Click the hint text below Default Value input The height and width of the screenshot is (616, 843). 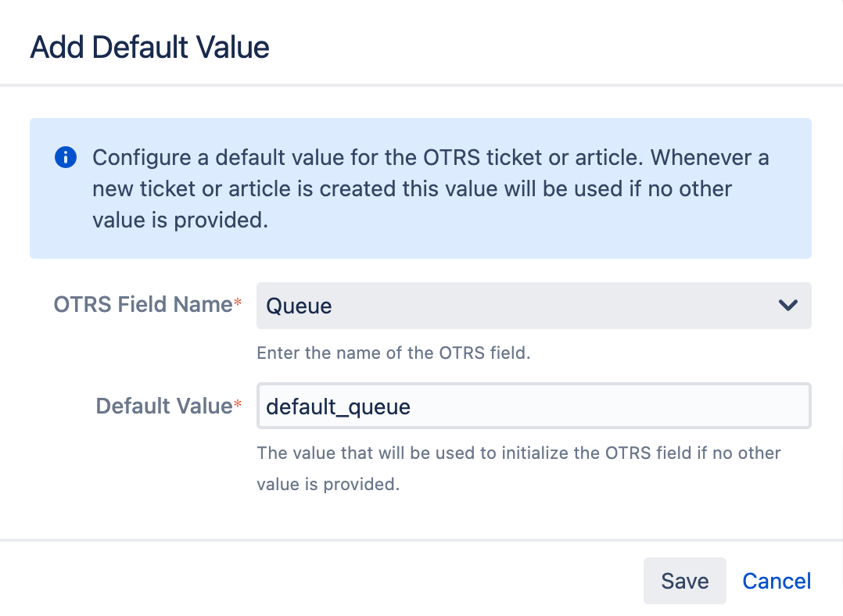(518, 468)
